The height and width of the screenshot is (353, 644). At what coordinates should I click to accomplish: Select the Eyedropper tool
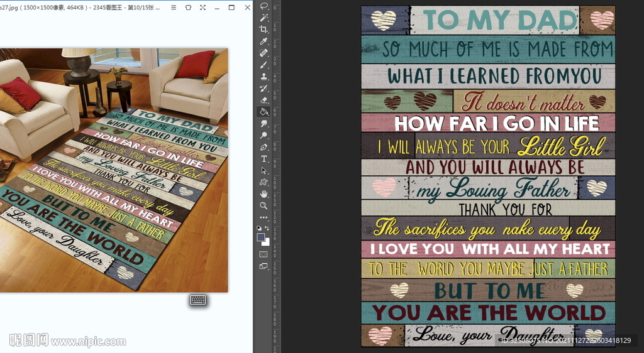tap(264, 41)
